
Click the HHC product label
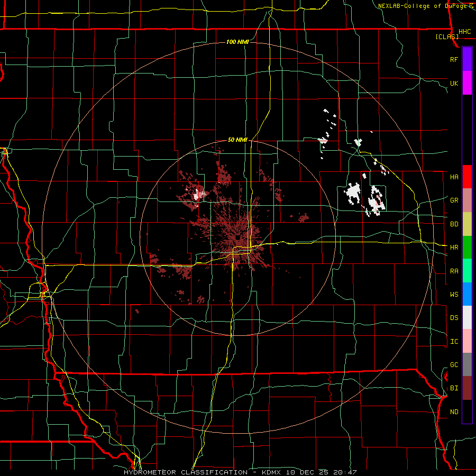pos(464,32)
